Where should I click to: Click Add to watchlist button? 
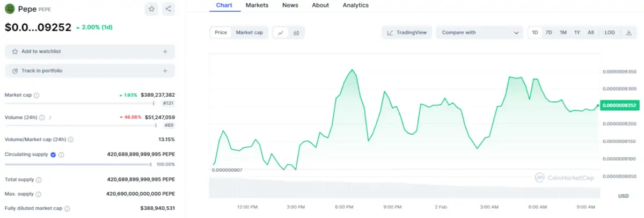point(90,52)
